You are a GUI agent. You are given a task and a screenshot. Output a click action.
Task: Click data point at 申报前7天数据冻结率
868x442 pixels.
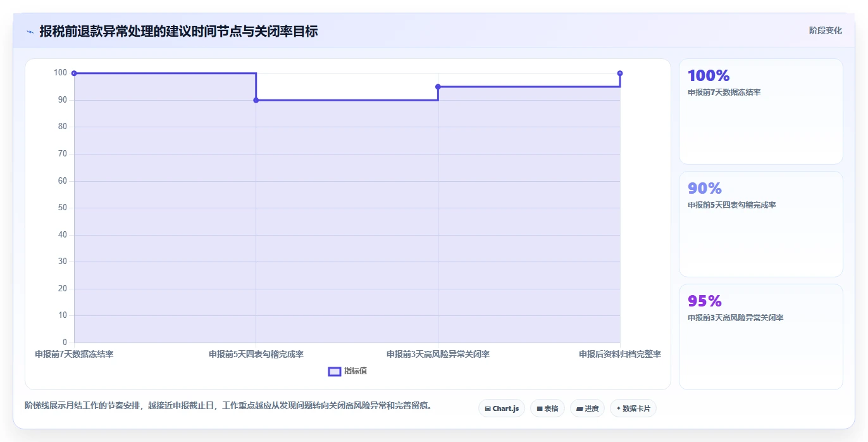point(74,73)
